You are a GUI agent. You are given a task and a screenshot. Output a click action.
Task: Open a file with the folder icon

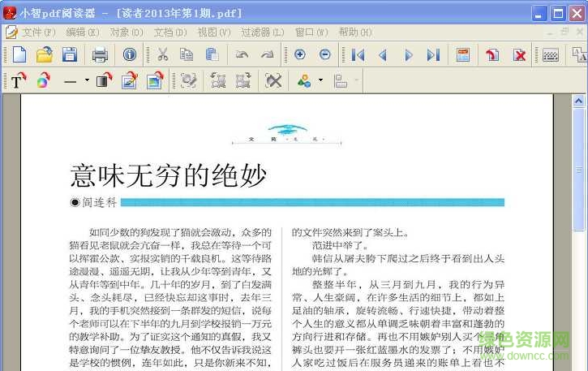[x=45, y=55]
